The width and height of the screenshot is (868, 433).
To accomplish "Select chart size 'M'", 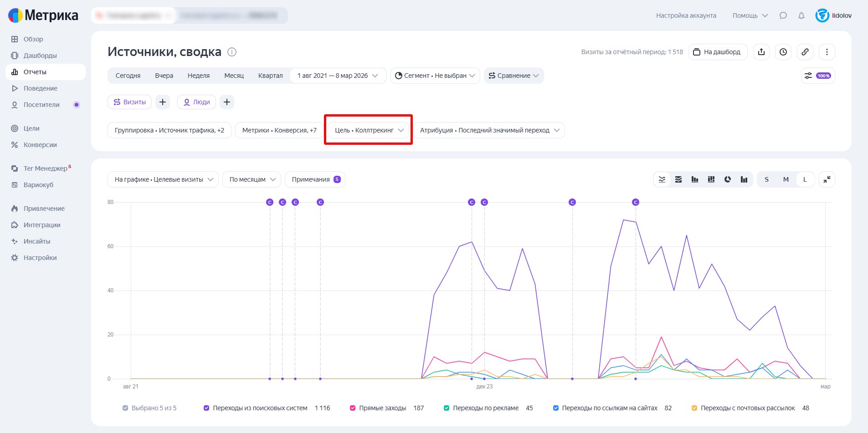I will click(x=786, y=179).
